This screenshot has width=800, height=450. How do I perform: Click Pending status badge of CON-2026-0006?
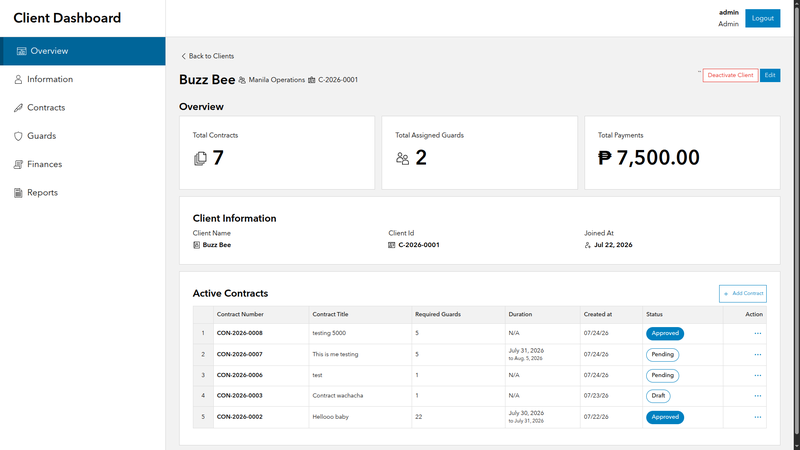tap(662, 376)
